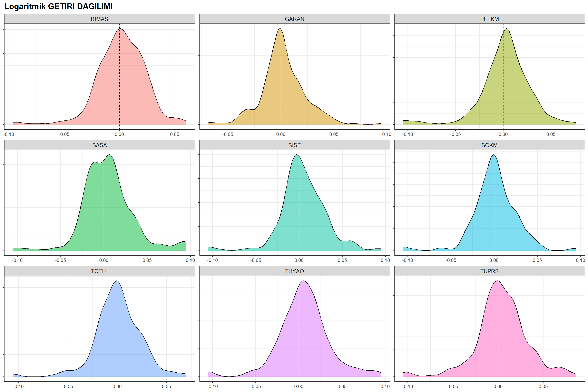Click the chart title 'Logaritmik GETIRI DAGILIMI'
588x392 pixels.
[59, 6]
